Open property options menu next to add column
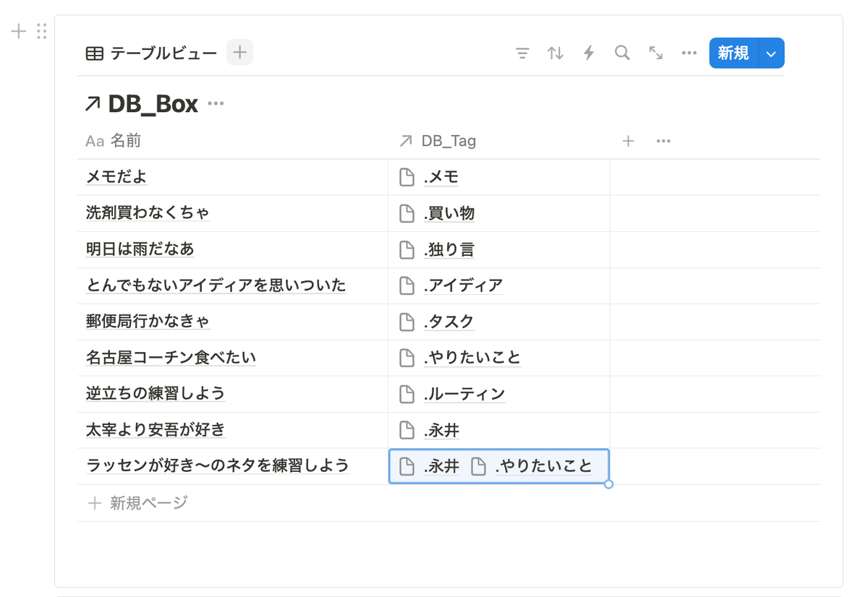This screenshot has height=597, width=868. (663, 141)
